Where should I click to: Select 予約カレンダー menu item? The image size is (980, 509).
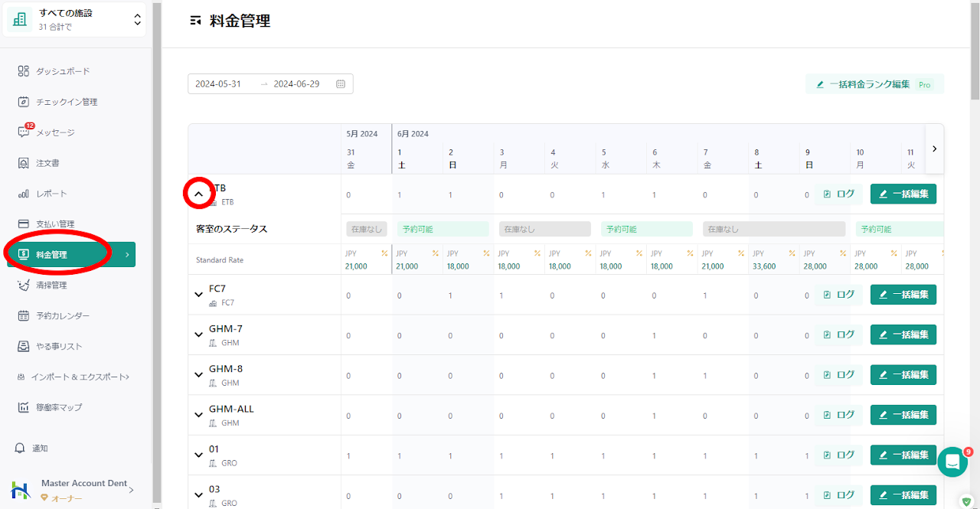(62, 315)
